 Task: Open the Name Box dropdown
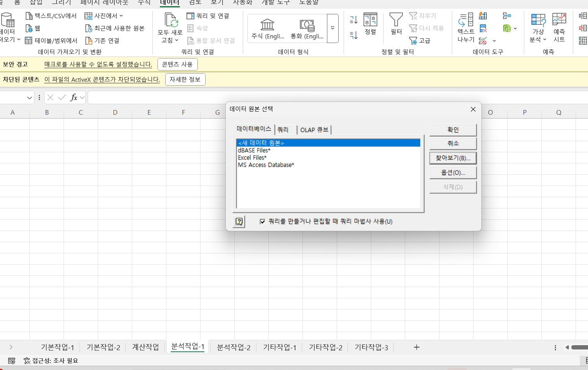[29, 98]
